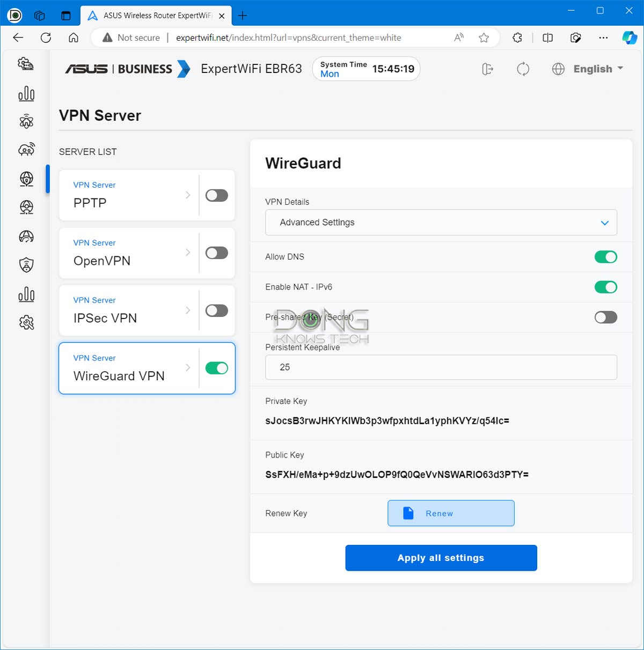Open the cloud wireless sidebar icon
The width and height of the screenshot is (644, 650).
click(26, 150)
